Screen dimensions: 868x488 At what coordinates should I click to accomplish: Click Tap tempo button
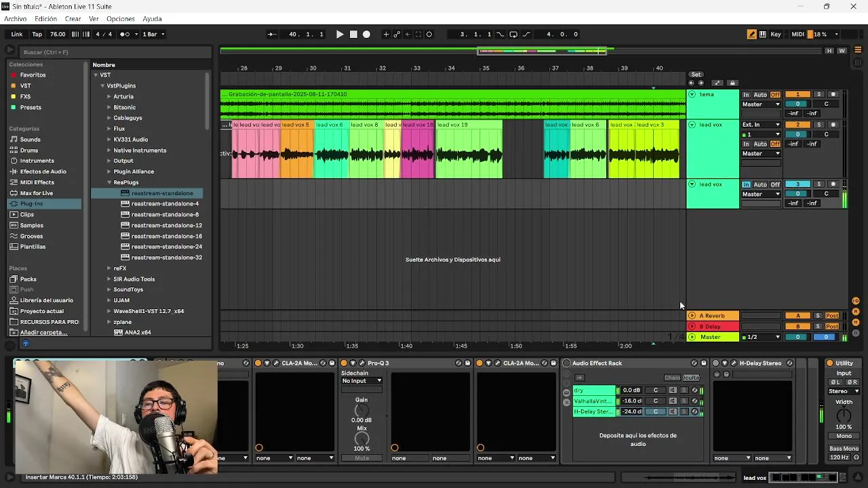click(37, 34)
